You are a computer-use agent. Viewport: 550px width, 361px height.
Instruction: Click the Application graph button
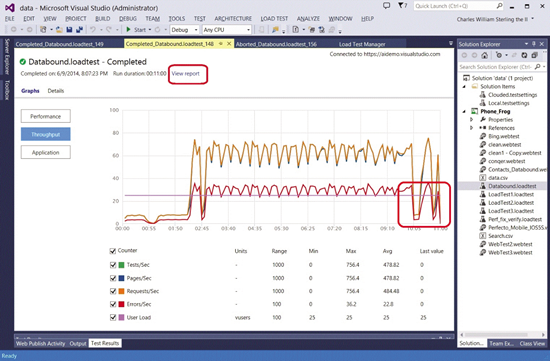pos(46,152)
